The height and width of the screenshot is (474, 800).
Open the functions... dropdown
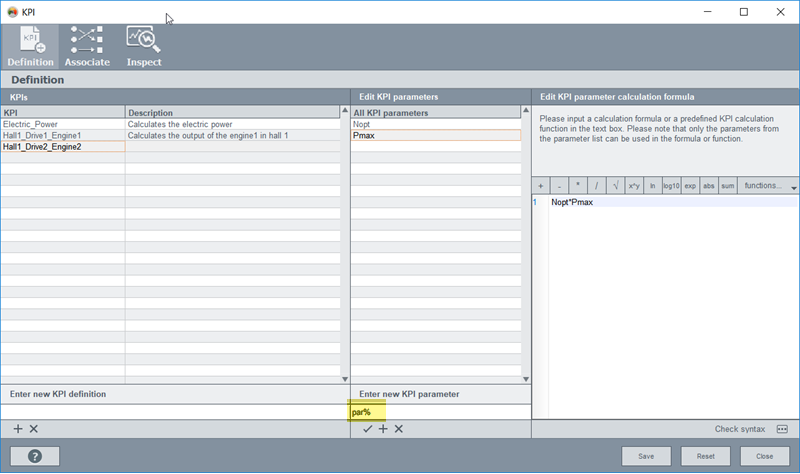(x=768, y=186)
